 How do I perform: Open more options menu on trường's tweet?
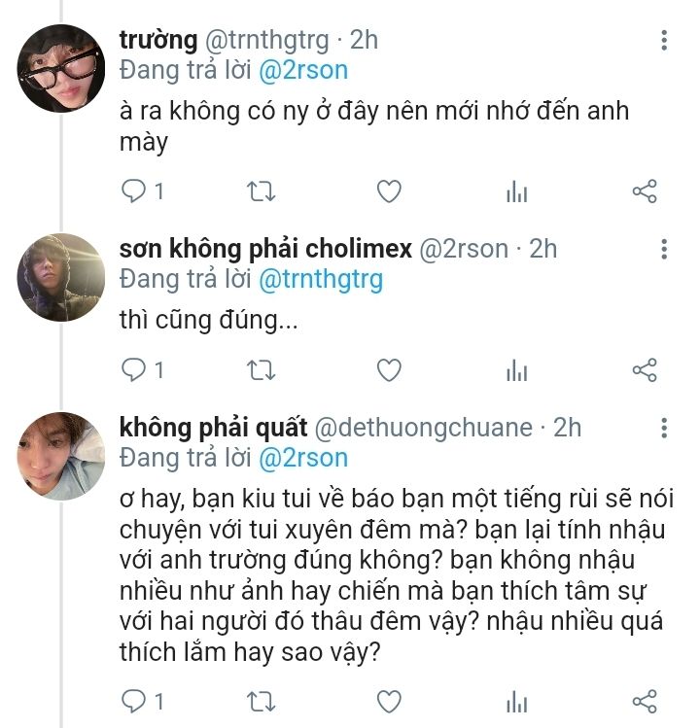coord(664,40)
